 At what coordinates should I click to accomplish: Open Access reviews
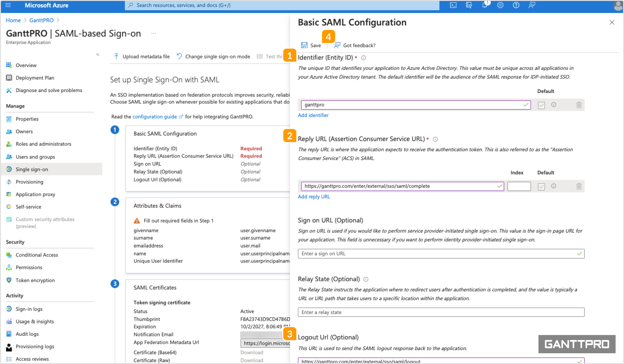click(32, 359)
